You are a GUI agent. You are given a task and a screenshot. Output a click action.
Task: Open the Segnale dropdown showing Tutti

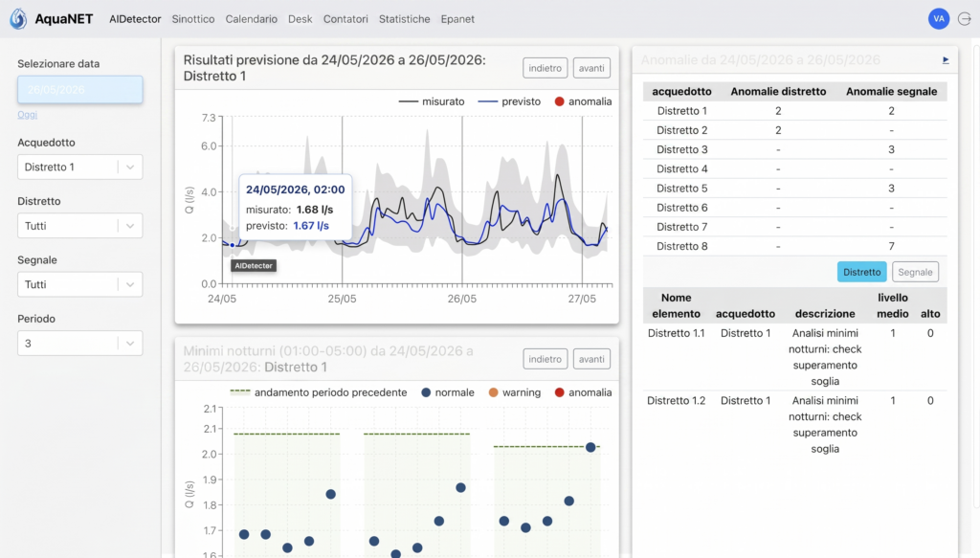[80, 284]
